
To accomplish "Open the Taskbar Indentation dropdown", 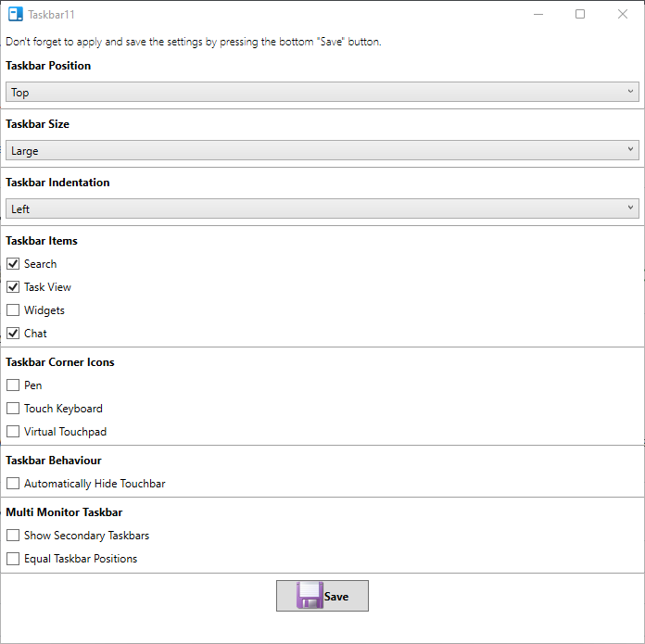I will click(x=322, y=208).
